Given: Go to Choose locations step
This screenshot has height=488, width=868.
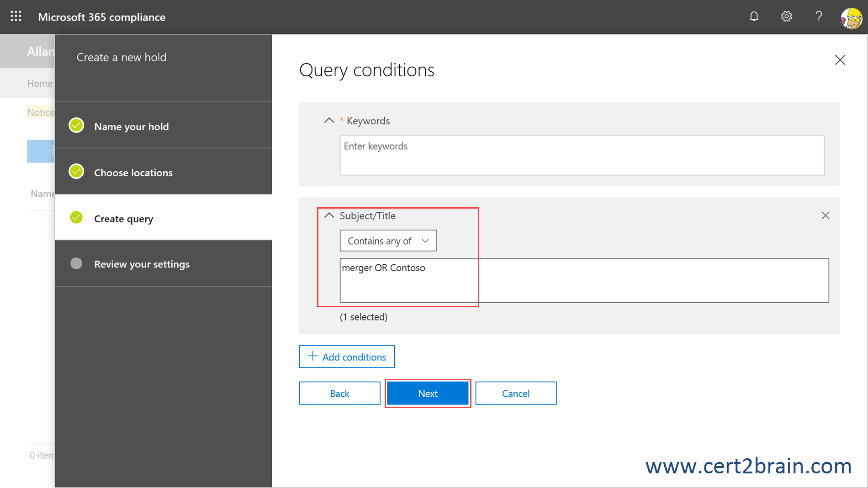Looking at the screenshot, I should point(164,172).
